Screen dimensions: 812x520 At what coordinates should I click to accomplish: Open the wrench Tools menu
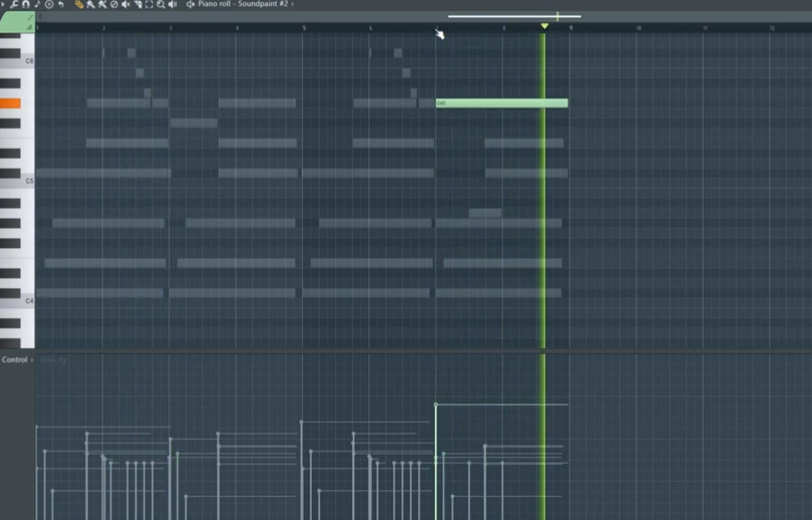coord(14,4)
